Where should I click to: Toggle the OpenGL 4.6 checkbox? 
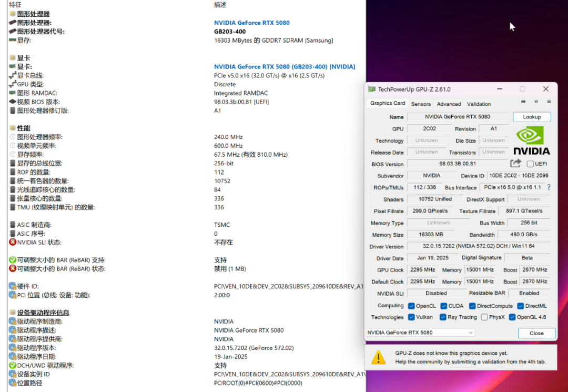click(x=512, y=317)
